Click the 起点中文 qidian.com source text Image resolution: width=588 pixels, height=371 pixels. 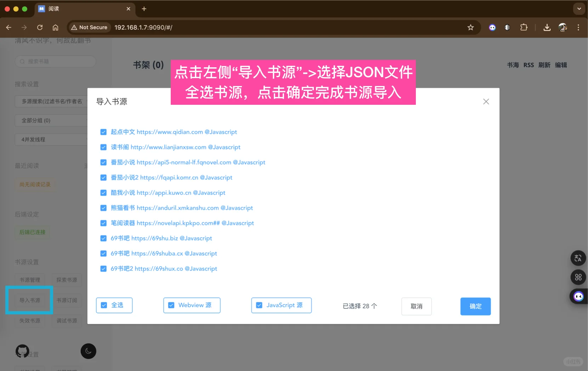click(174, 132)
